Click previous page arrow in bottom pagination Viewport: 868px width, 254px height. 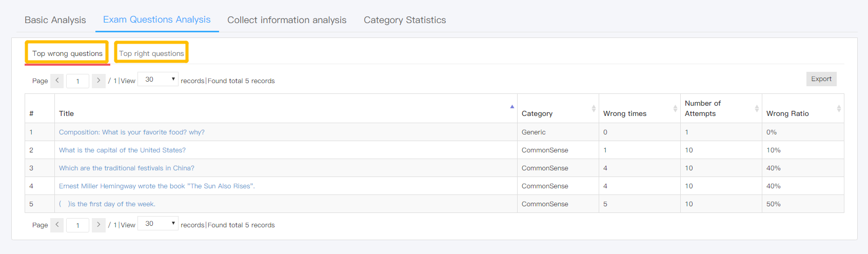click(x=57, y=225)
